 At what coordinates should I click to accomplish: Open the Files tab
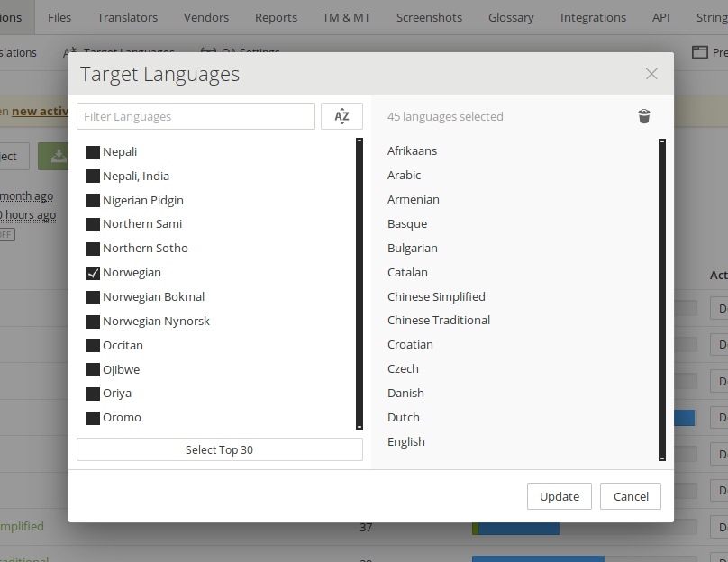(59, 17)
